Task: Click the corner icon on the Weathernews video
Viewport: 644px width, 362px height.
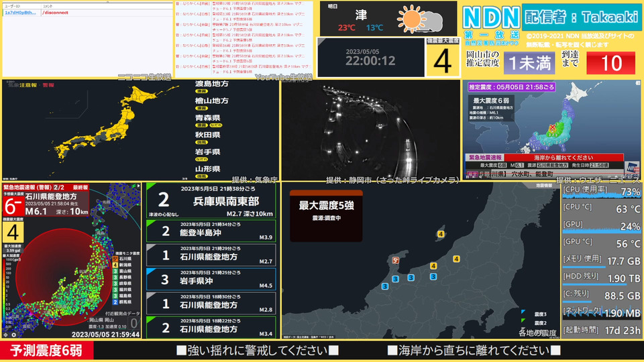Action: coord(638,83)
